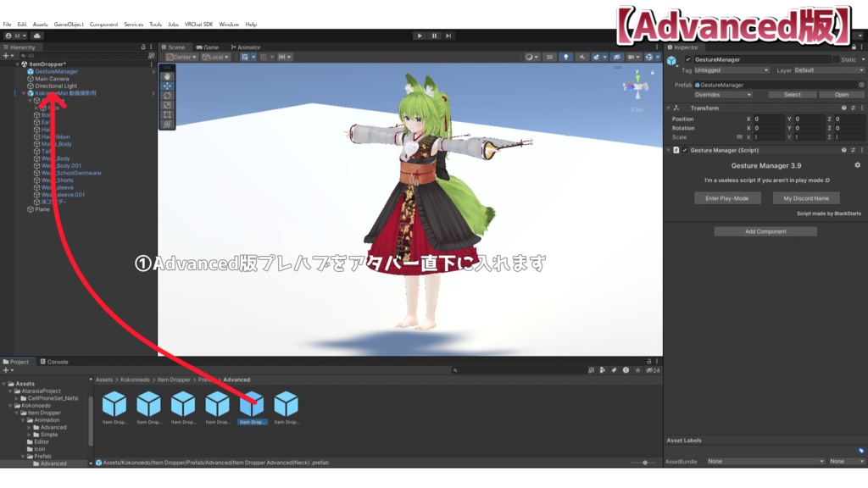Screen dimensions: 868x488
Task: Collapse the ItemDropper scene foldout
Action: click(17, 64)
